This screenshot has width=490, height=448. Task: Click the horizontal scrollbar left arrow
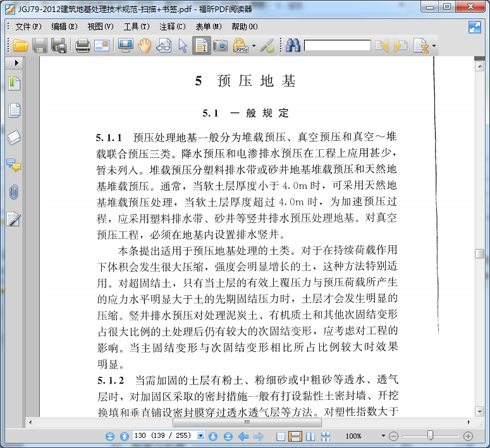(30, 422)
